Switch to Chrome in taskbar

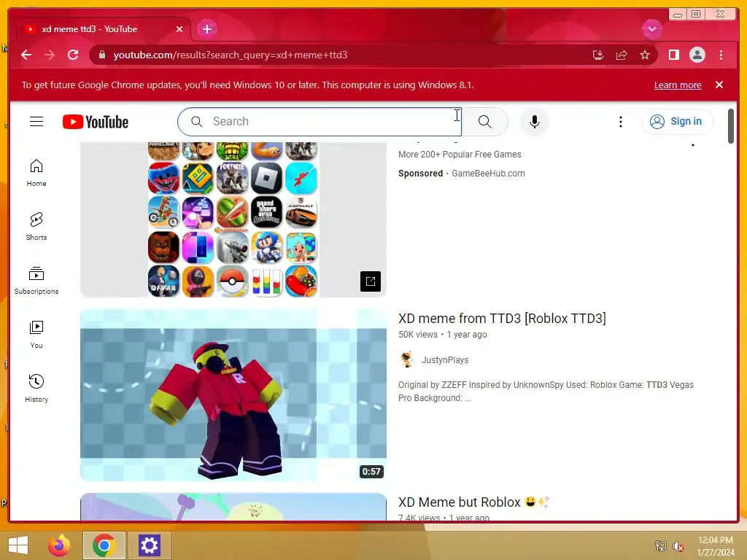pos(104,545)
